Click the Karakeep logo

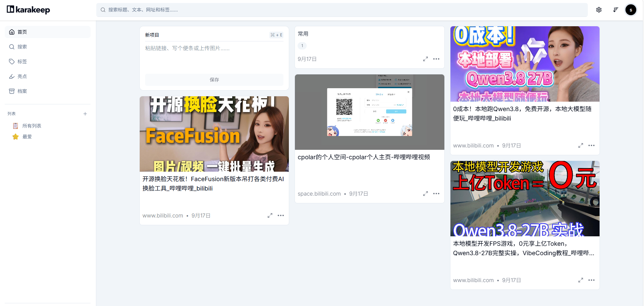(x=28, y=9)
